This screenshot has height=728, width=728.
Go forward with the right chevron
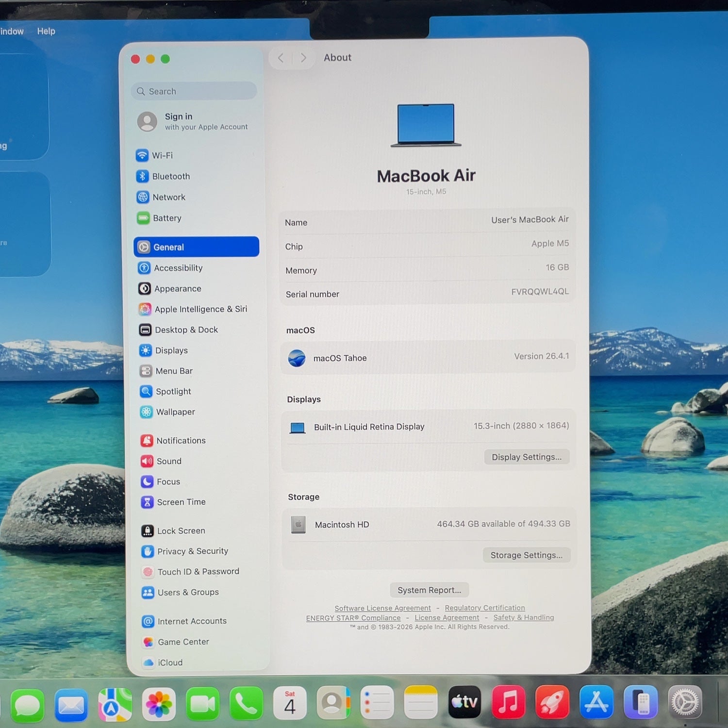pos(303,58)
